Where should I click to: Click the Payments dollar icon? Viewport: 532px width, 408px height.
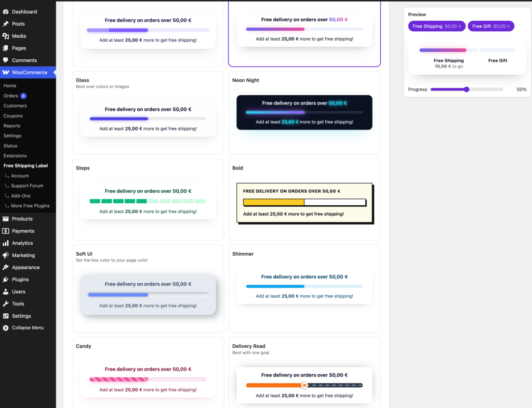coord(6,231)
